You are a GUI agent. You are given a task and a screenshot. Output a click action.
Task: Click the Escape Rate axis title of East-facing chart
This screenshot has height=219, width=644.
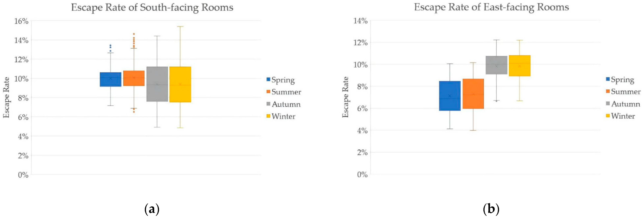click(345, 97)
